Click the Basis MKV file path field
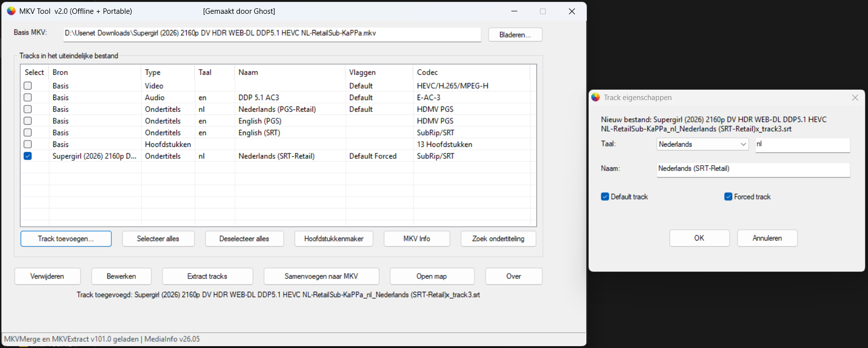Screen dimensions: 868x348 click(272, 34)
